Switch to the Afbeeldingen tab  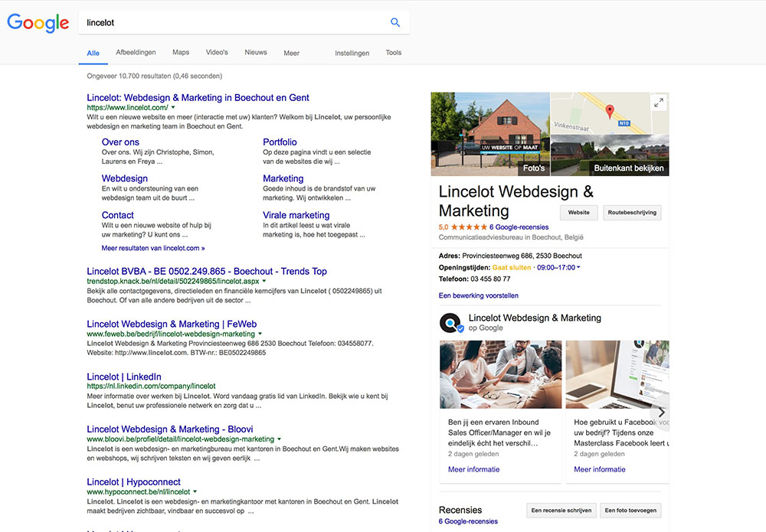[136, 53]
